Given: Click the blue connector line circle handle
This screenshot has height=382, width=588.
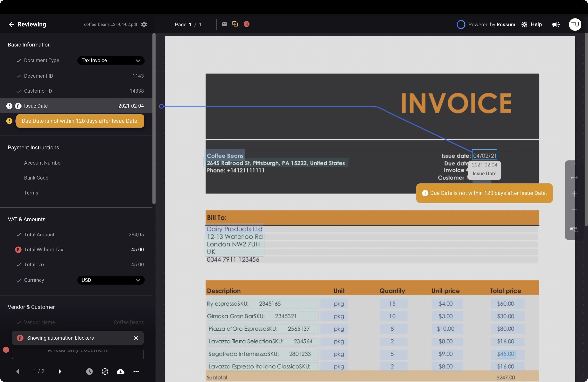Looking at the screenshot, I should 161,106.
